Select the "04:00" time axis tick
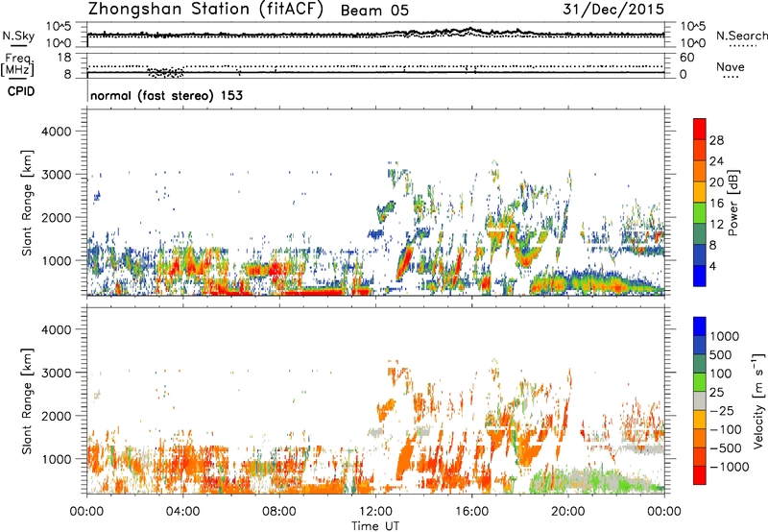This screenshot has width=768, height=532. click(x=183, y=511)
